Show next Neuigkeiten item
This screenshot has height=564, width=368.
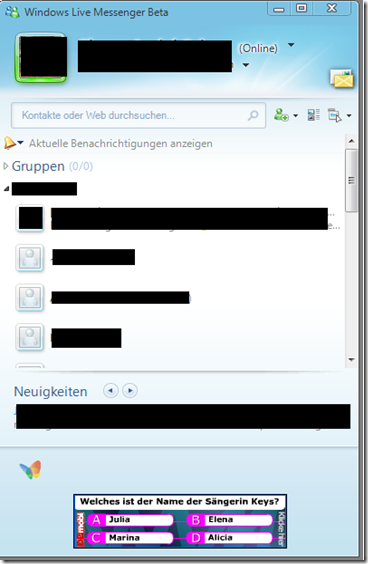(x=130, y=391)
